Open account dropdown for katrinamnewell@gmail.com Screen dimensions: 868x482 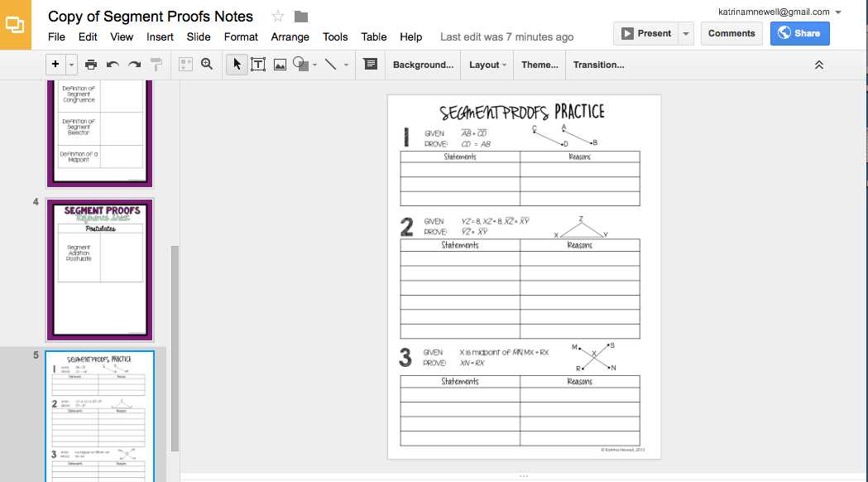(x=838, y=12)
